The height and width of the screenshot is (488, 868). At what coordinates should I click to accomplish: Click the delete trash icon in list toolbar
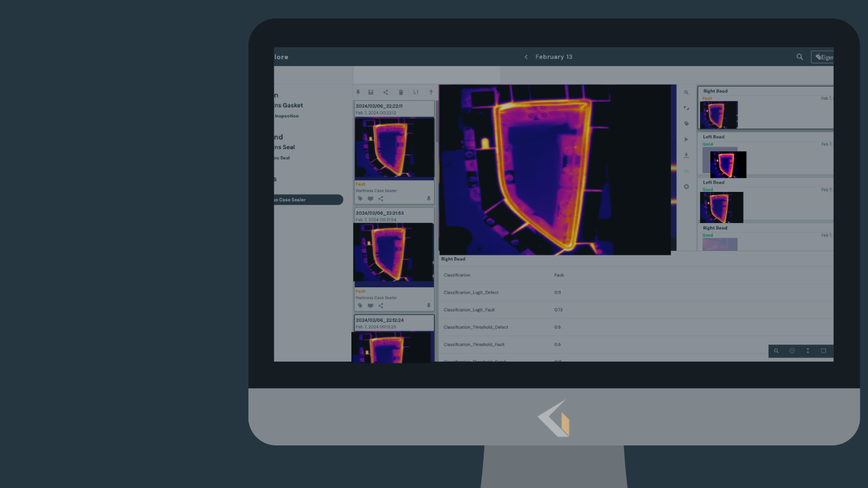(401, 93)
